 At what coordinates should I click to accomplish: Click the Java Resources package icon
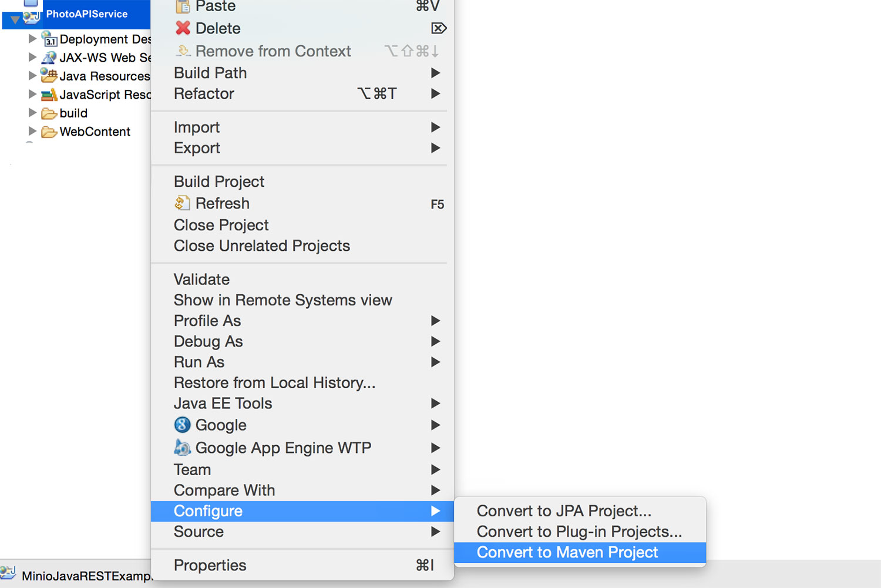(x=49, y=76)
